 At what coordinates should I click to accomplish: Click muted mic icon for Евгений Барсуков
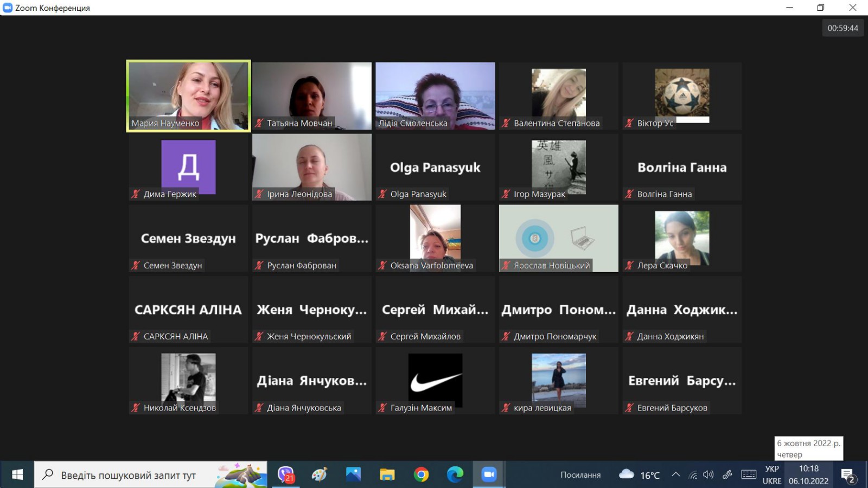[x=629, y=408]
